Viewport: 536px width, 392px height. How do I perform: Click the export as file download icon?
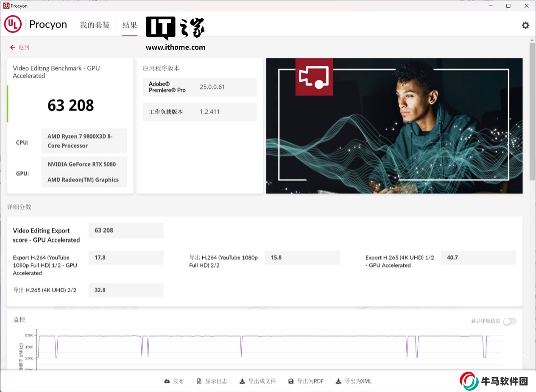pyautogui.click(x=242, y=381)
